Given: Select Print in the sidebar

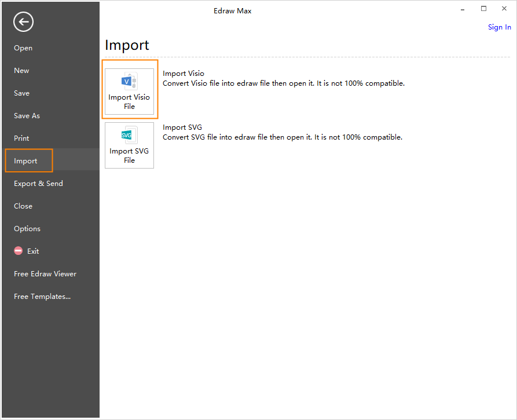Looking at the screenshot, I should coord(21,138).
